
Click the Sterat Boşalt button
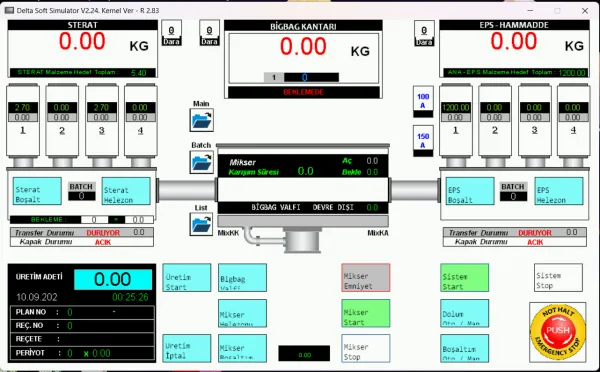37,191
